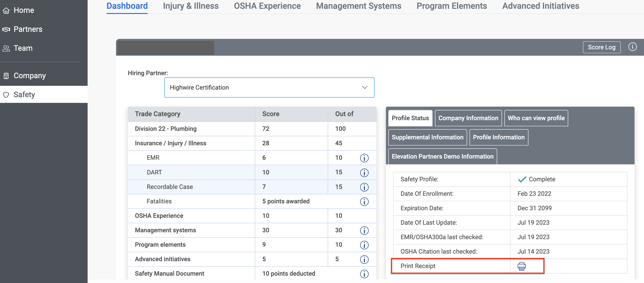
Task: Select the Supplemental Information tab
Action: click(x=428, y=137)
